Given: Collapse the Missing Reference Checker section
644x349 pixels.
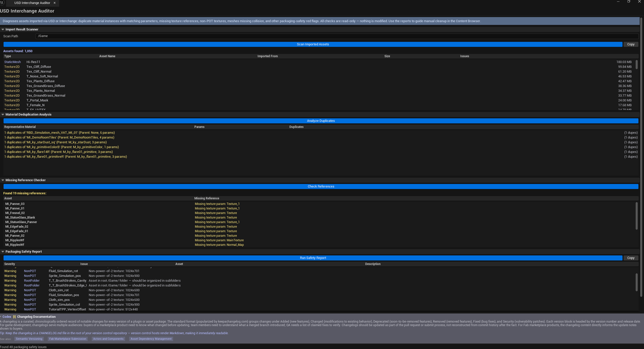Looking at the screenshot, I should click(x=3, y=180).
